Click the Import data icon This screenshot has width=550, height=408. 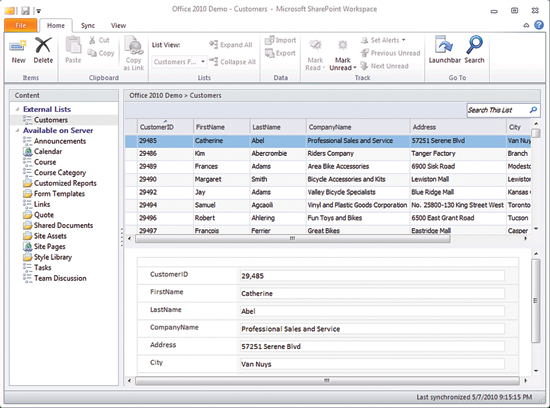click(x=269, y=40)
